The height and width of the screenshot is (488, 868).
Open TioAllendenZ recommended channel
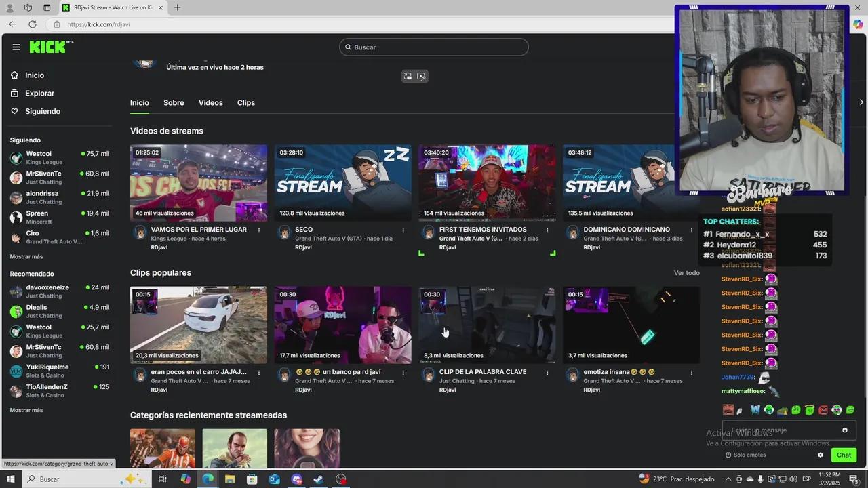coord(60,390)
